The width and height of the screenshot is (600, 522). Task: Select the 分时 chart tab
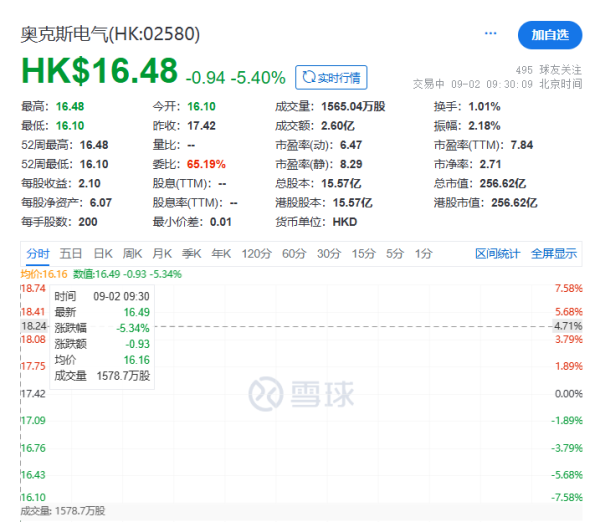(x=38, y=253)
